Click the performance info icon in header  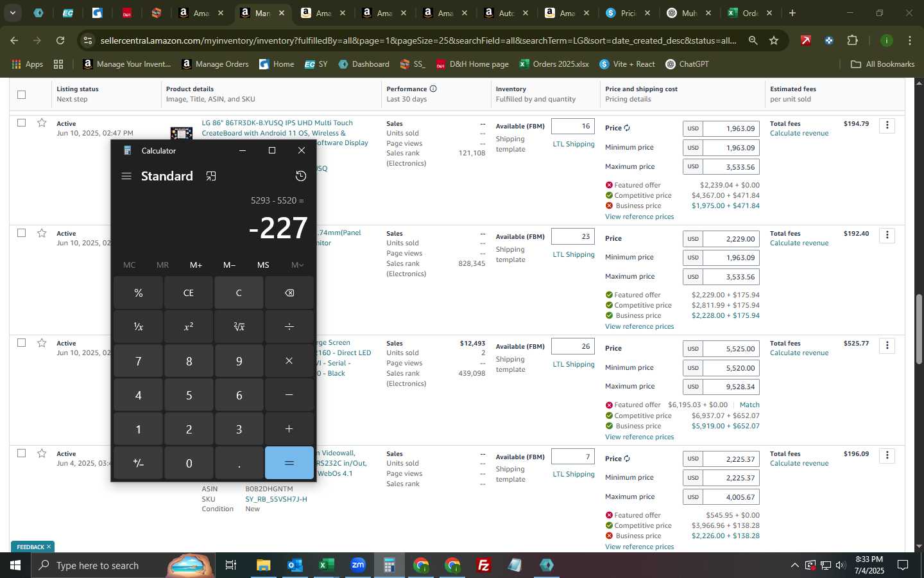click(x=433, y=89)
